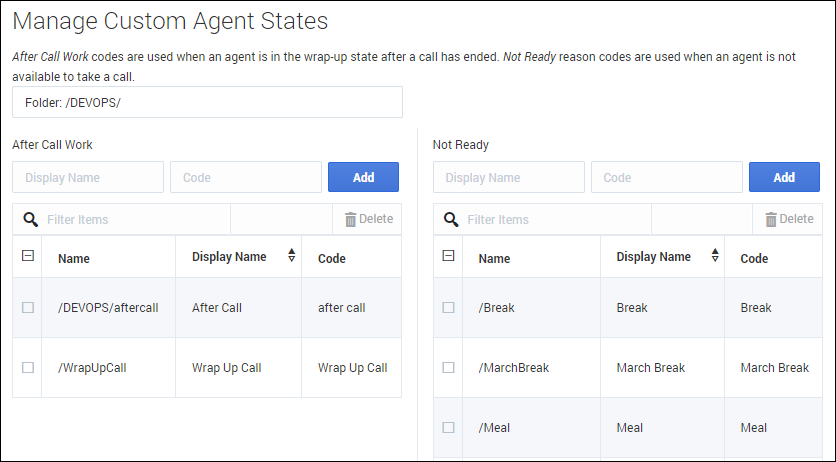Click the After Call Work search magnifier icon
This screenshot has width=836, height=462.
pos(30,219)
